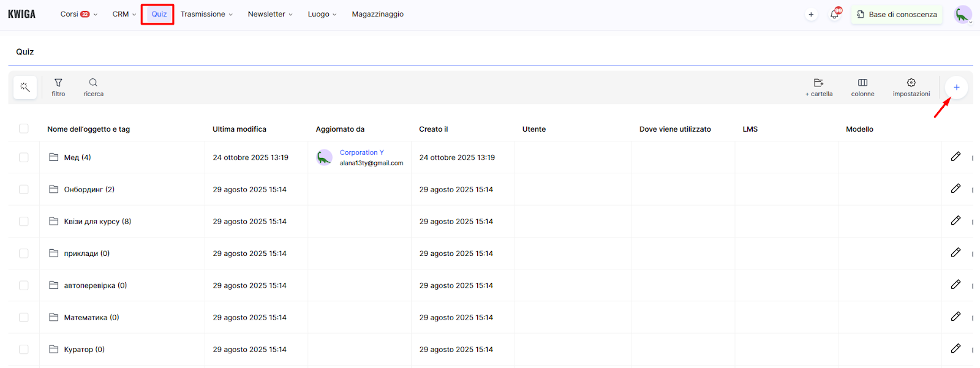Select the Онбординг row checkbox
This screenshot has width=980, height=368.
[24, 190]
